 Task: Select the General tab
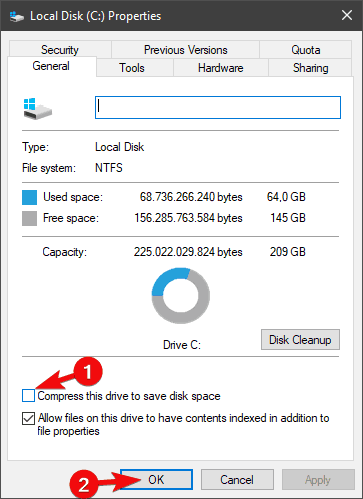coord(51,66)
